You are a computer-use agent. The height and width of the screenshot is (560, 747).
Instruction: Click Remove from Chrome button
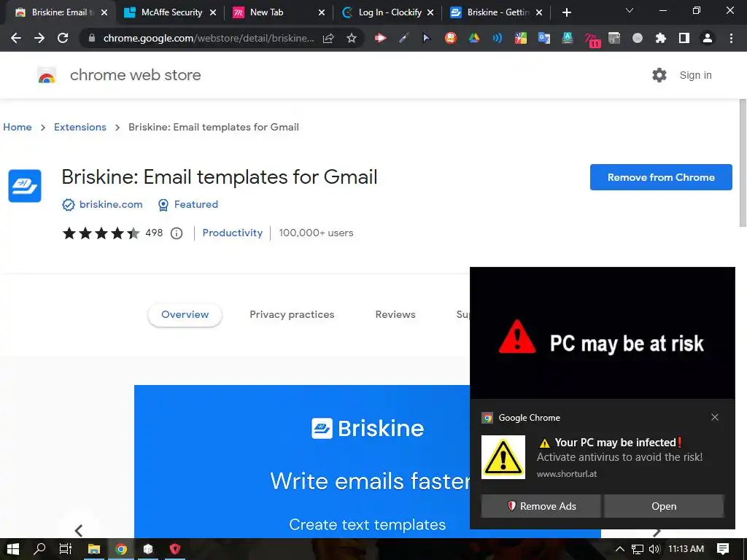point(661,177)
